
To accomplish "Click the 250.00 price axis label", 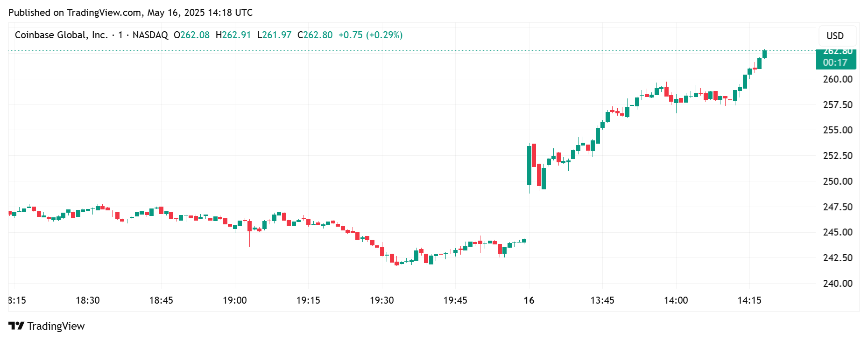I will [x=837, y=181].
